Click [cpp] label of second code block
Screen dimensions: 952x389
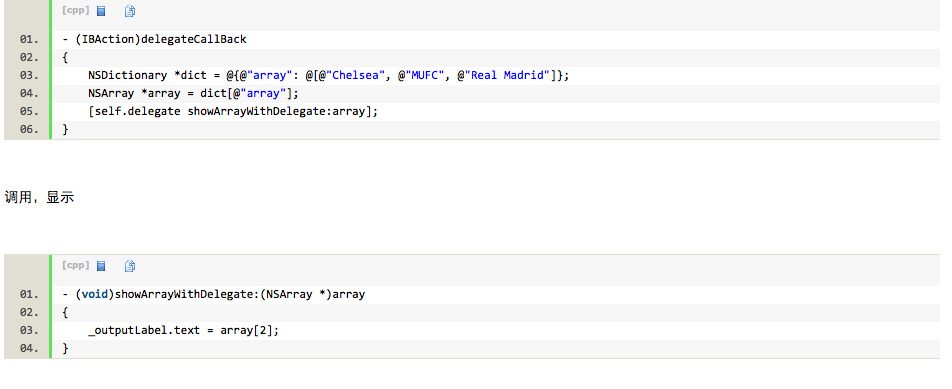tap(76, 265)
